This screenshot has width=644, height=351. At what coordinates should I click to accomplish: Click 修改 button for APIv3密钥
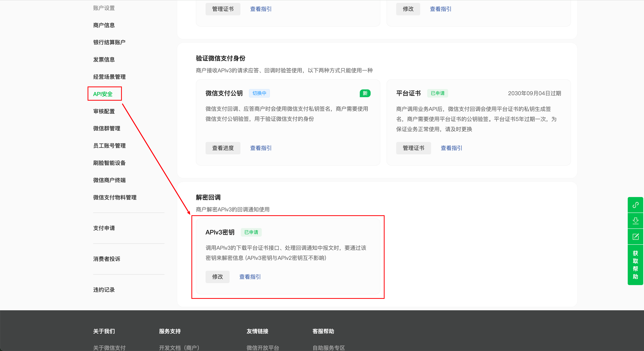(x=217, y=277)
